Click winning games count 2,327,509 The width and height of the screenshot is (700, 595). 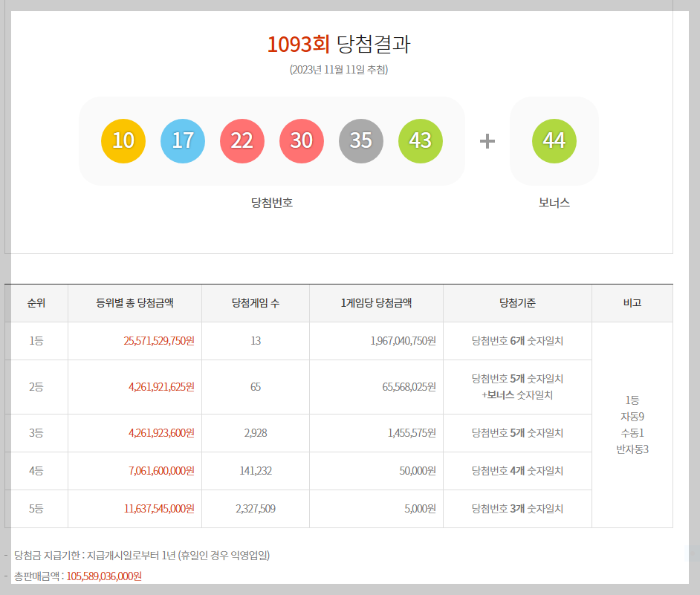256,509
